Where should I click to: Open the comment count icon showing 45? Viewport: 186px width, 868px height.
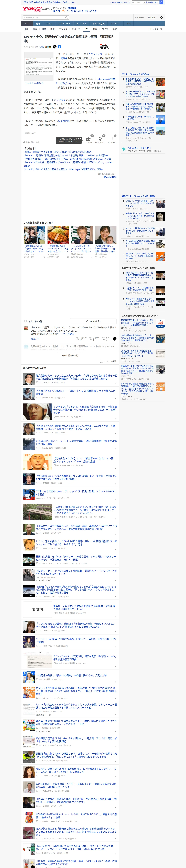click(42, 47)
